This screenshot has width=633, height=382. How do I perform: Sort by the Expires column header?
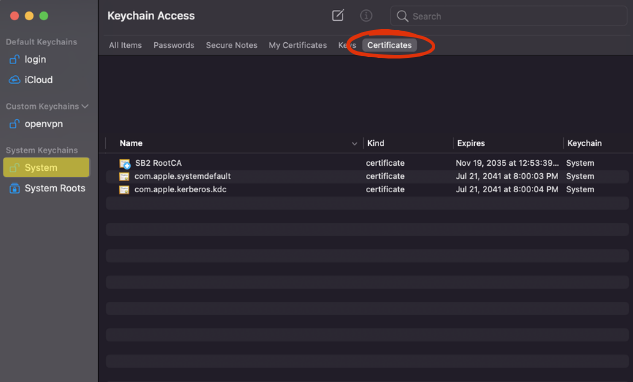point(471,143)
